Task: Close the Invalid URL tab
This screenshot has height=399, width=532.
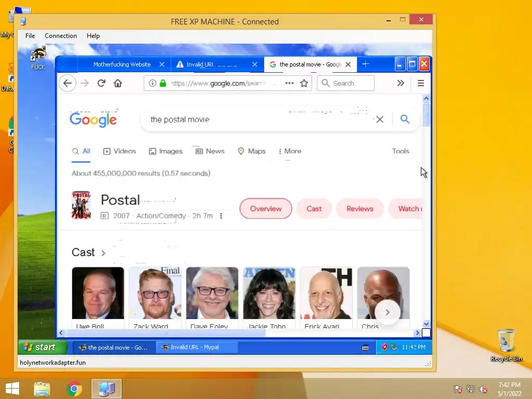Action: [255, 64]
